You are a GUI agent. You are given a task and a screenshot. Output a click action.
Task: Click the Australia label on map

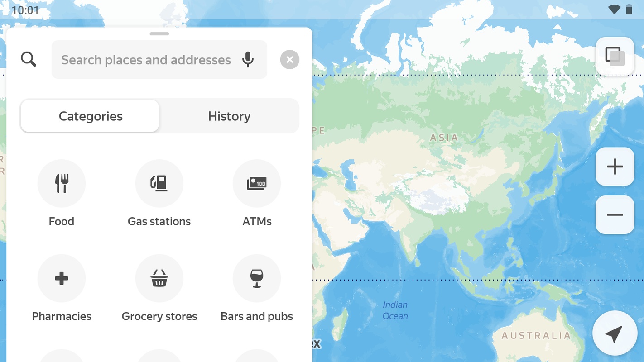pos(536,336)
